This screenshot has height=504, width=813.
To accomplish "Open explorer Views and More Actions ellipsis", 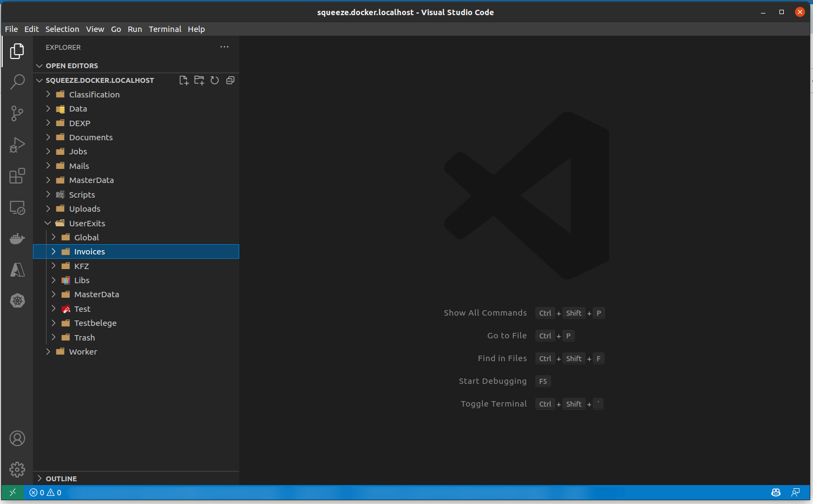I will point(224,47).
